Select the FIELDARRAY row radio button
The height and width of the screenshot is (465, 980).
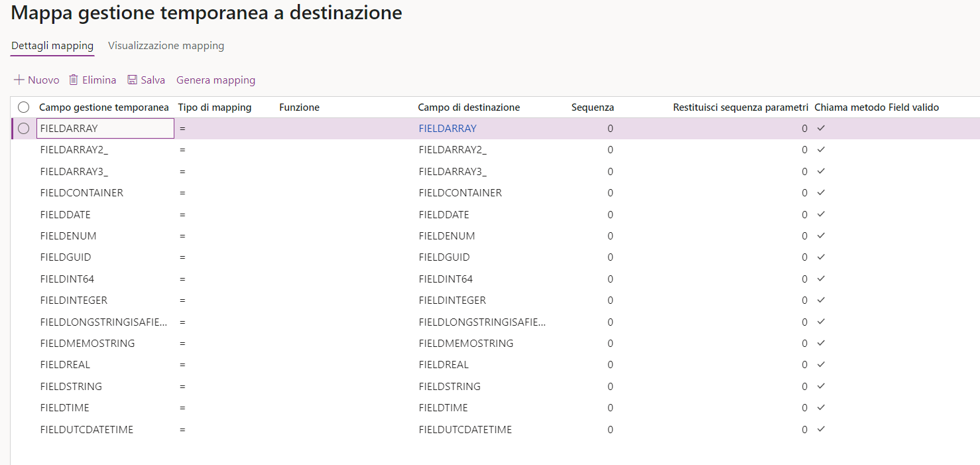24,128
